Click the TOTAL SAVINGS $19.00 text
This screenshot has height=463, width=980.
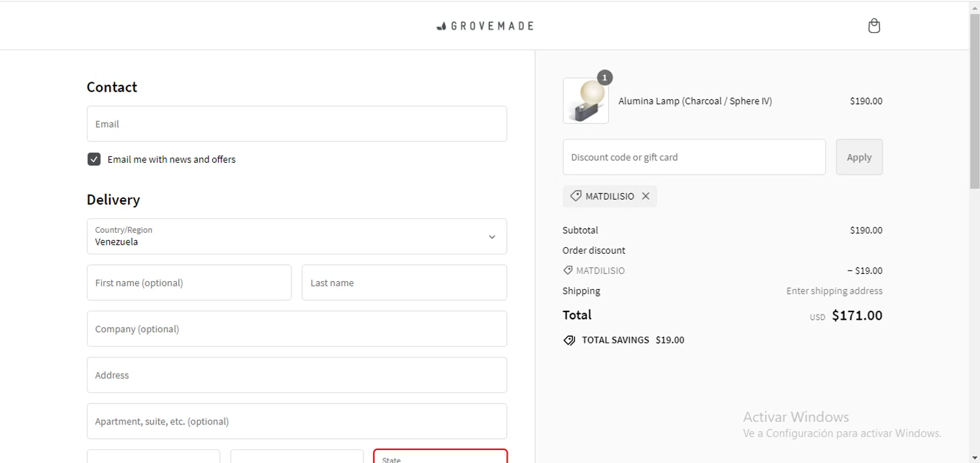tap(633, 340)
